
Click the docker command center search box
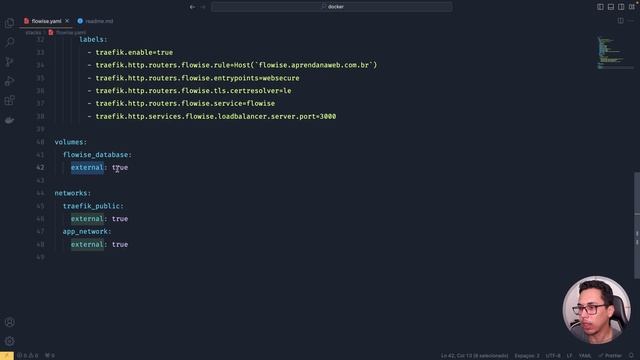tap(332, 7)
